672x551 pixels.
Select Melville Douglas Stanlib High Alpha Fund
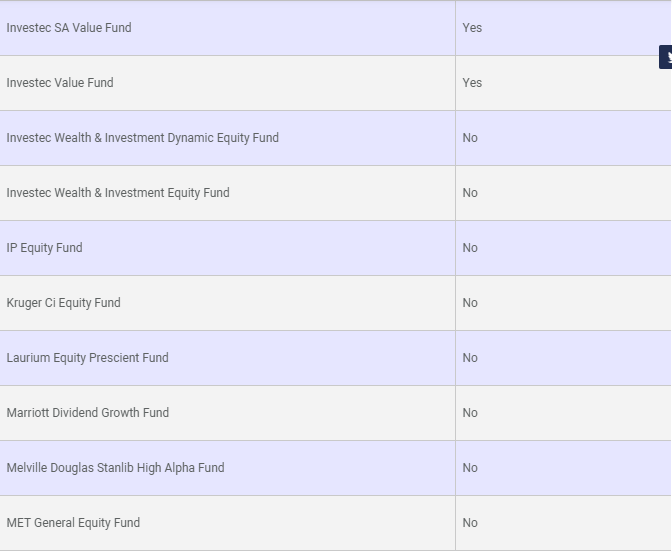115,468
